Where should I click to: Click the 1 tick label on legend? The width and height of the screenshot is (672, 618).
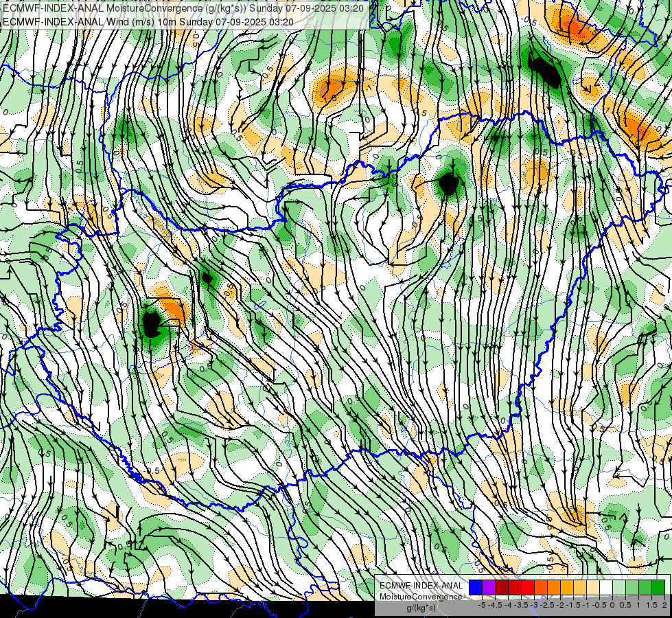click(638, 605)
